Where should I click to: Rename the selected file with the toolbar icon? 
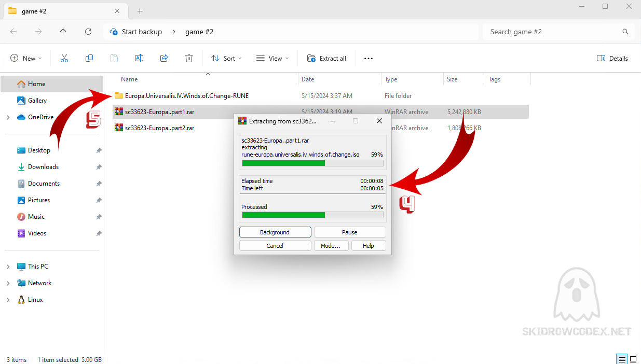[x=139, y=59]
